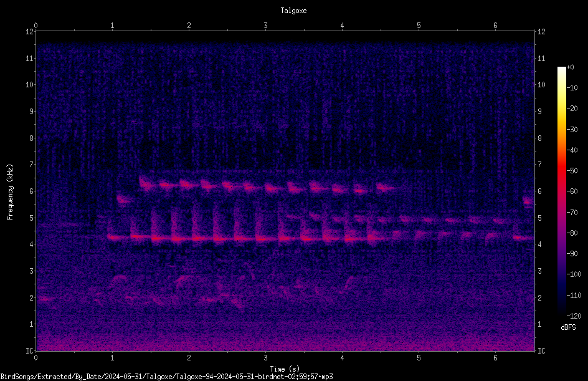Select the 3 second mark on bottom time axis

pyautogui.click(x=265, y=358)
